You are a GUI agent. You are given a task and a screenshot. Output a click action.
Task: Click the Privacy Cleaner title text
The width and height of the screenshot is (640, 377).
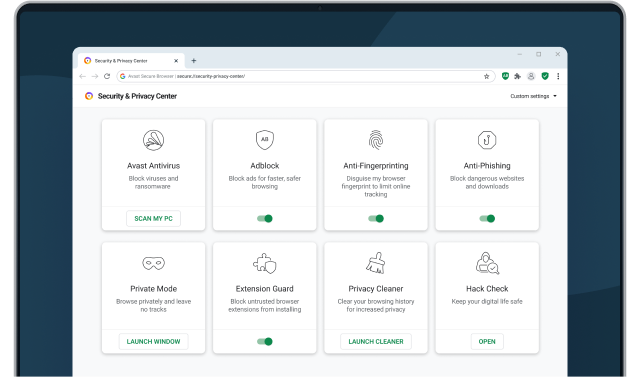tap(376, 289)
